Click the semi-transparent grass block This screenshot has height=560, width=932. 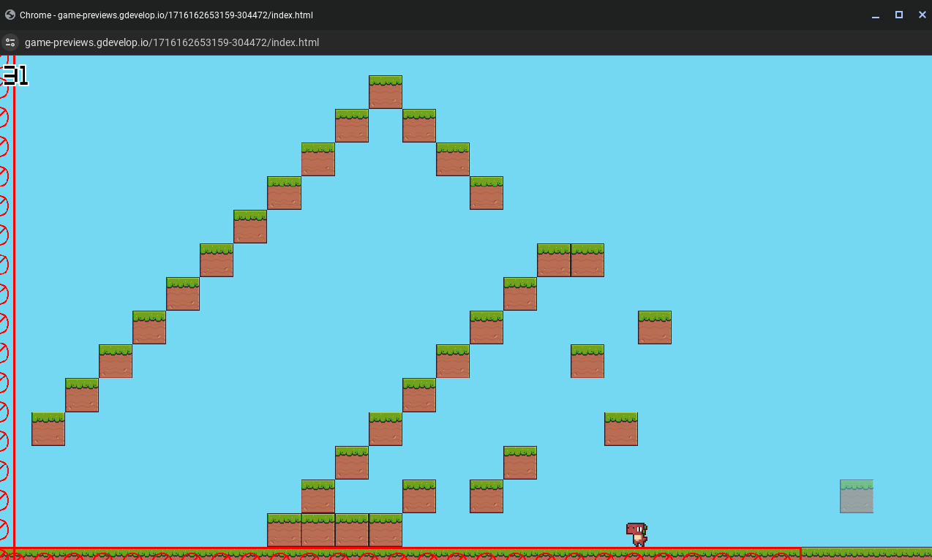pyautogui.click(x=856, y=496)
